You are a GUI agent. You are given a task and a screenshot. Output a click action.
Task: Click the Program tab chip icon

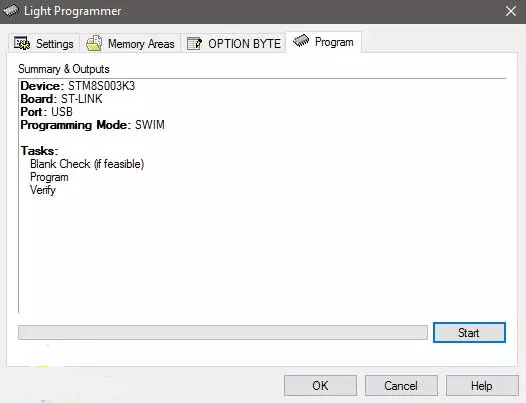click(x=301, y=41)
